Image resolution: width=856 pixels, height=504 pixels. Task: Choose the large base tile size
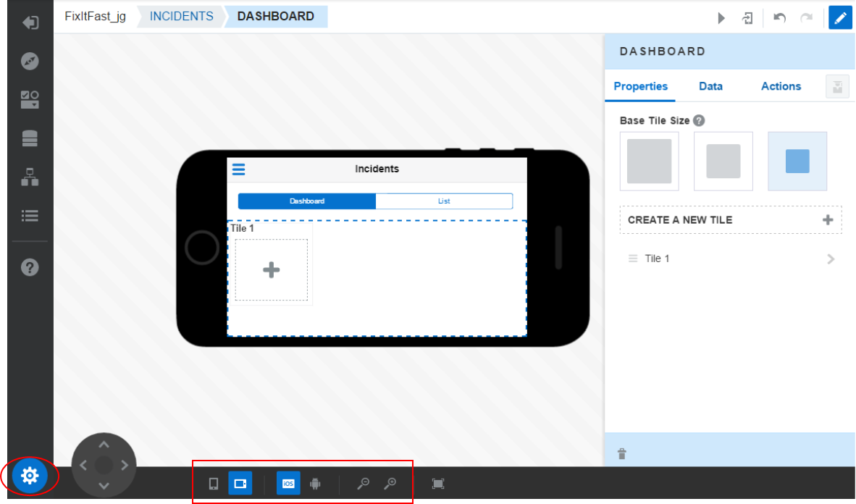649,161
